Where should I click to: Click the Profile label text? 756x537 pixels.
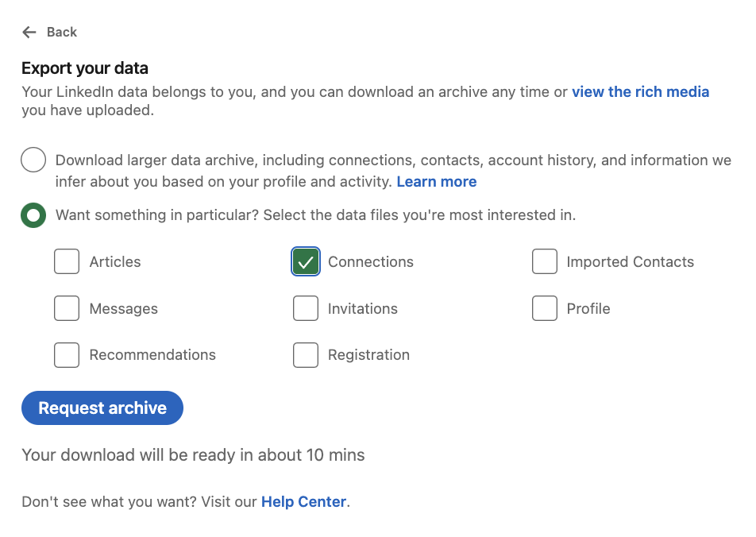[588, 309]
